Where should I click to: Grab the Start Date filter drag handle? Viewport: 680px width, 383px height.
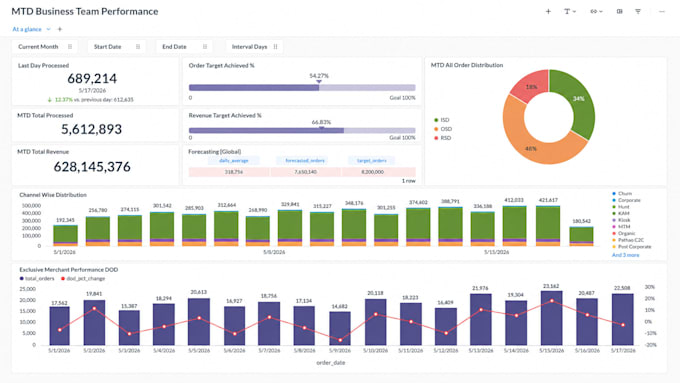138,46
